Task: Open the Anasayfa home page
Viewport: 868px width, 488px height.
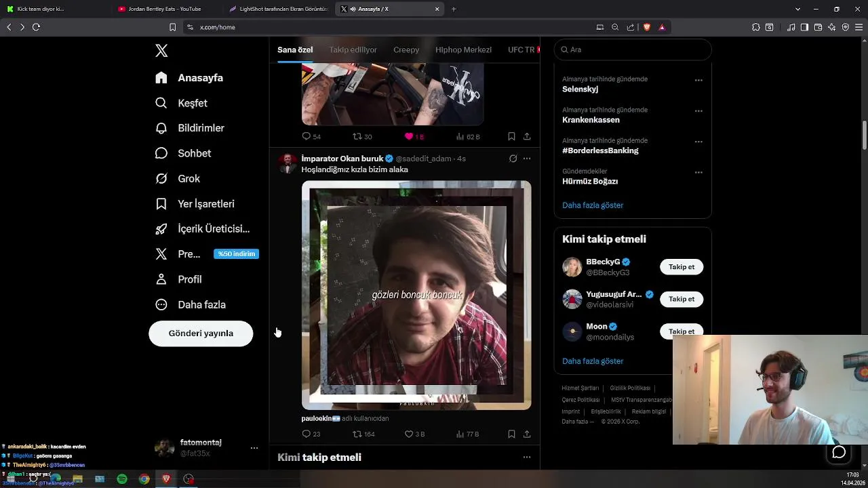Action: (x=189, y=78)
